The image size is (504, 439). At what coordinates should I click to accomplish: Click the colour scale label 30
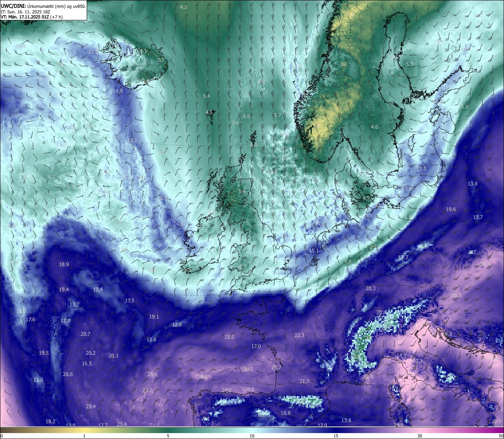[420, 436]
